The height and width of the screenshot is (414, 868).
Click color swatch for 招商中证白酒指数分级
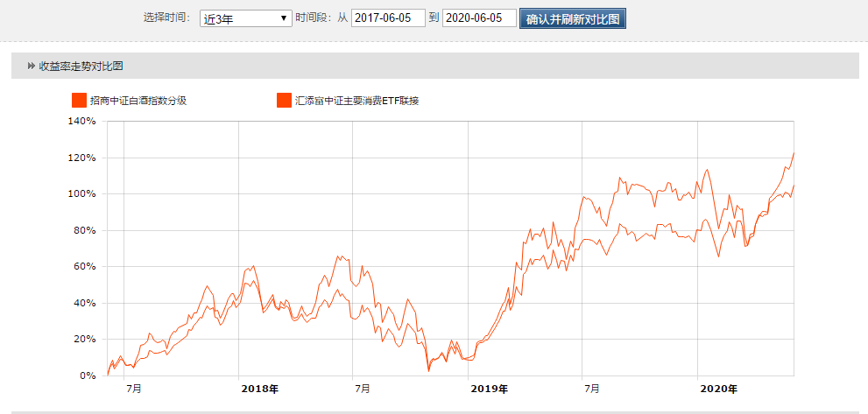79,101
